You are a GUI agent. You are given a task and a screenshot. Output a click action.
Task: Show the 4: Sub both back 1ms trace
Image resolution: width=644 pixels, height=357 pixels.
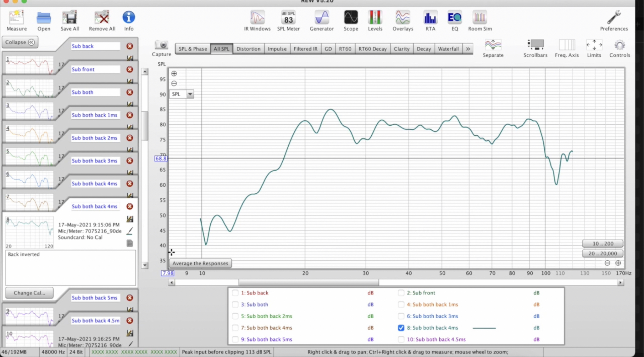(401, 304)
